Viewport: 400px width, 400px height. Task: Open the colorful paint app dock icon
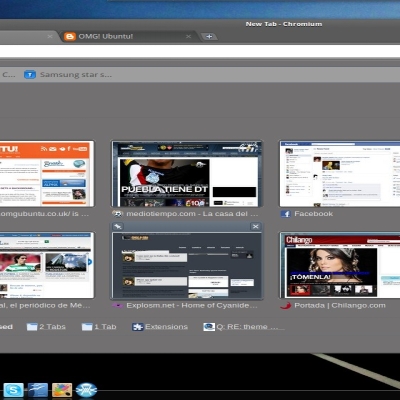62,390
